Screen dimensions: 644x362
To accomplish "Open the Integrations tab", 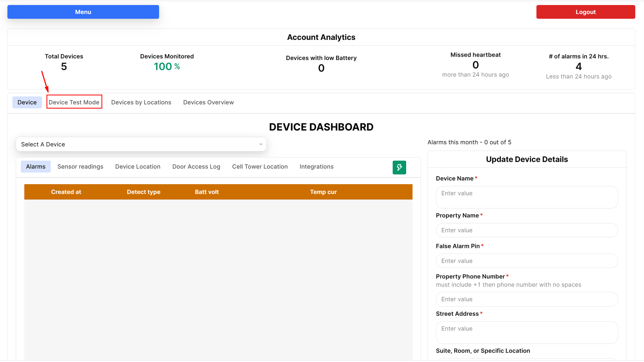I will point(316,167).
